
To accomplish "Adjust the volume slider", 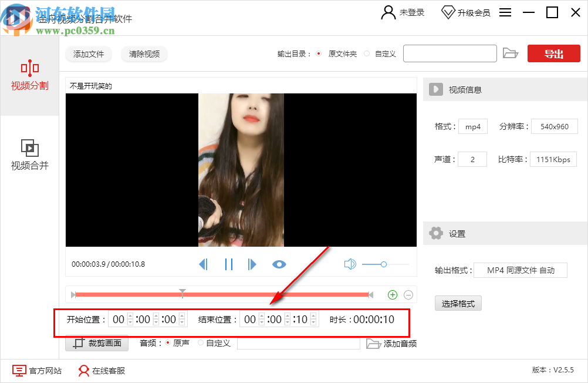I will click(384, 264).
